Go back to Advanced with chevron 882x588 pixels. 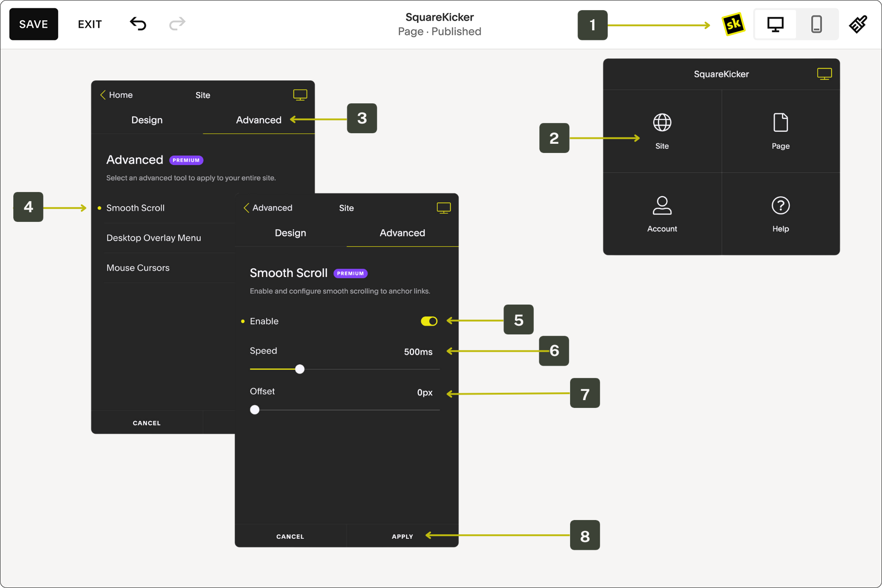(x=268, y=208)
